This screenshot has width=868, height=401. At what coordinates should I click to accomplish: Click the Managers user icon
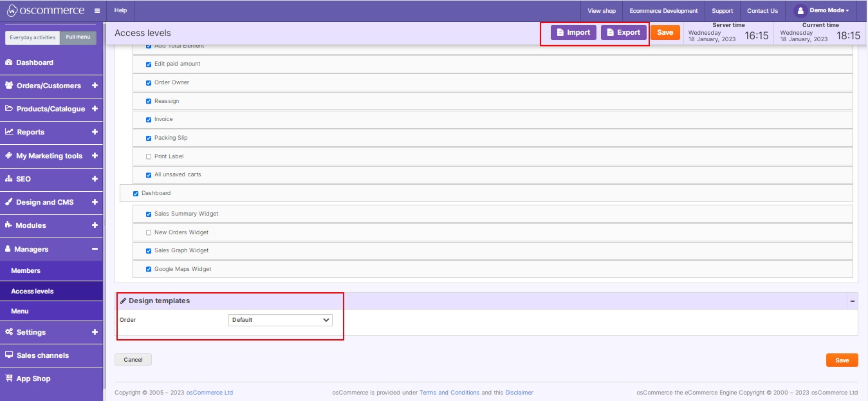pyautogui.click(x=8, y=249)
